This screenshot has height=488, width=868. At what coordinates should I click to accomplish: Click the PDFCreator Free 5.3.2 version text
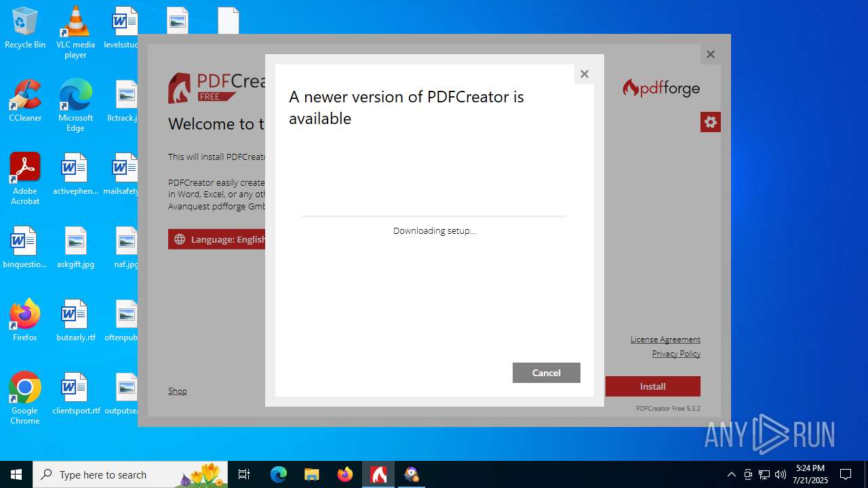[x=668, y=408]
